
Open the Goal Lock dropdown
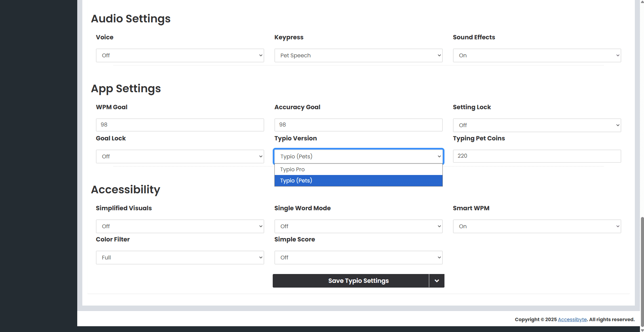180,157
